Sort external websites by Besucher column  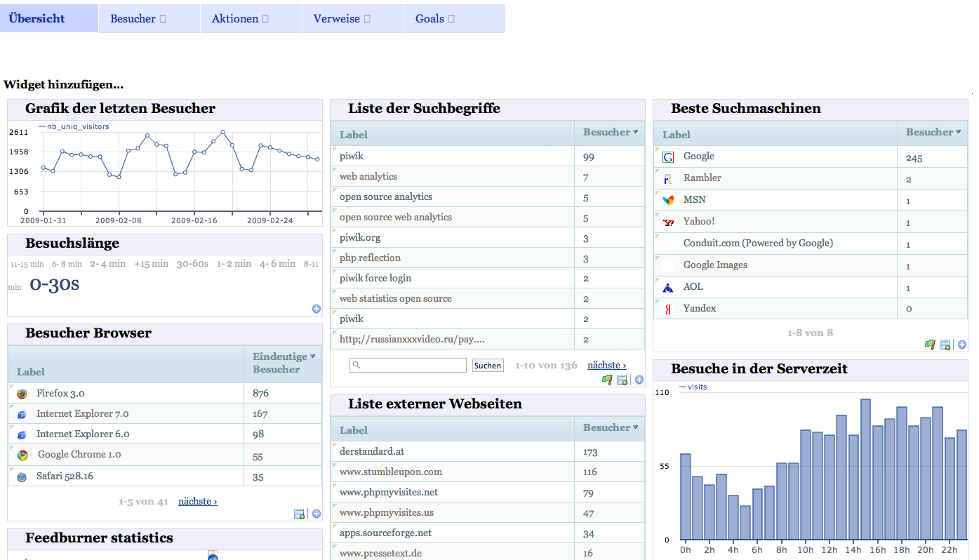tap(636, 427)
